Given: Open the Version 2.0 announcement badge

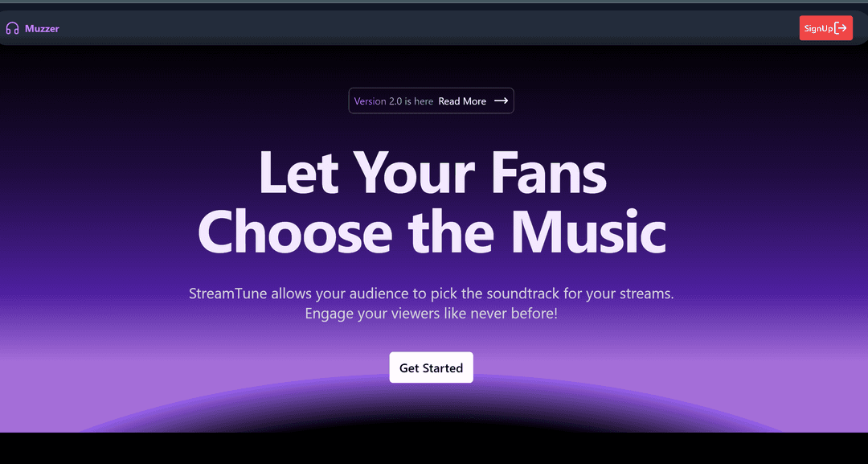Looking at the screenshot, I should coord(432,101).
